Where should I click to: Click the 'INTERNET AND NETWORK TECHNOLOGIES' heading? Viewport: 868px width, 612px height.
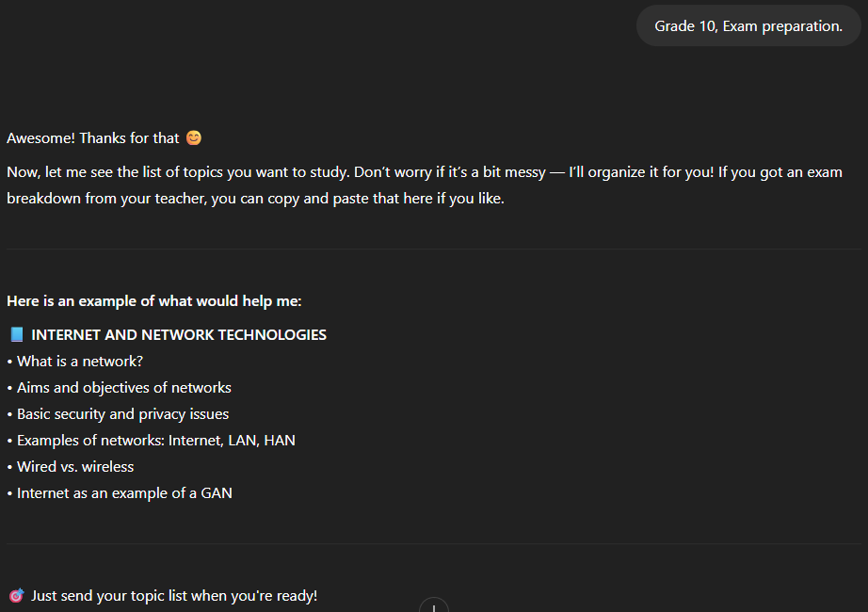pyautogui.click(x=179, y=335)
